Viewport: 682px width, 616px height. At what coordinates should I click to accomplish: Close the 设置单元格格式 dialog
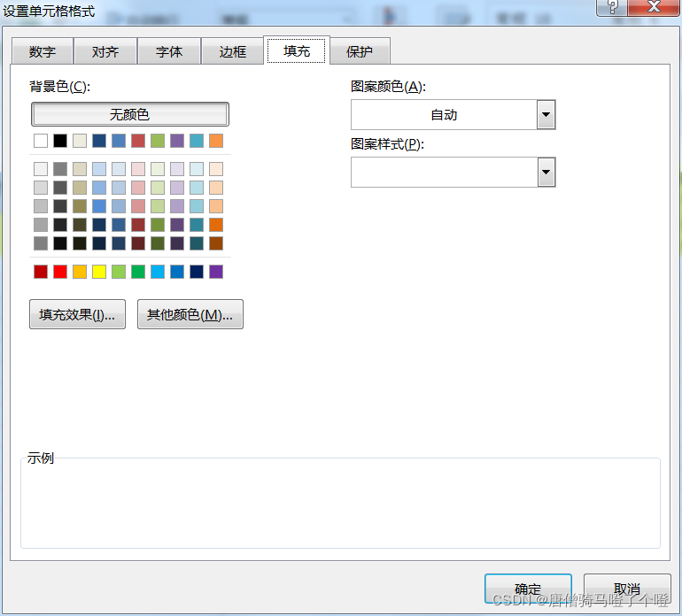click(x=654, y=7)
